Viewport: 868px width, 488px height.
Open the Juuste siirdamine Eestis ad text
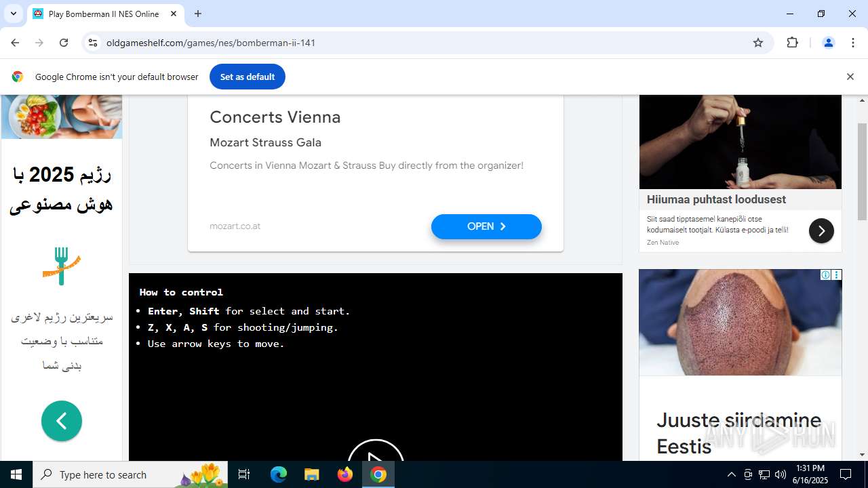pyautogui.click(x=738, y=433)
